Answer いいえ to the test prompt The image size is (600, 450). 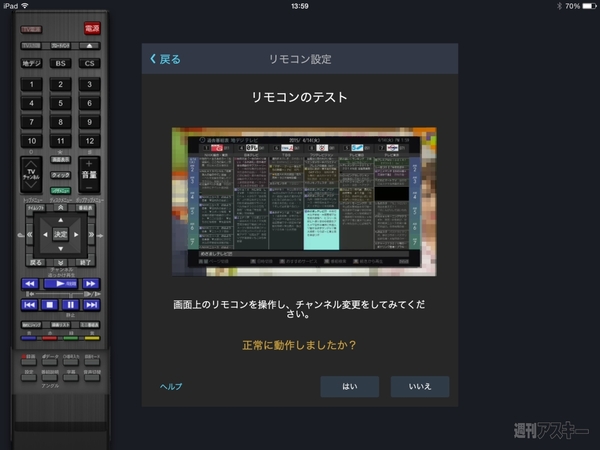(x=420, y=386)
